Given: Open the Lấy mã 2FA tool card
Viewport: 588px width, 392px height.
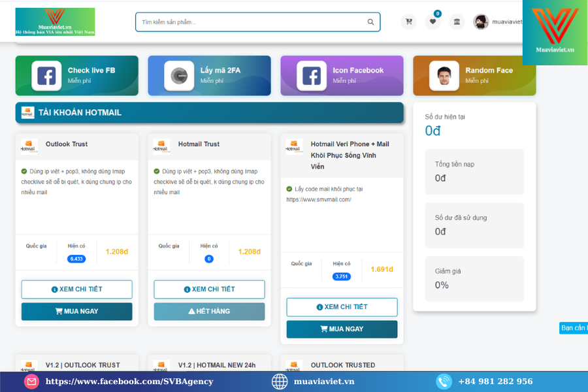Looking at the screenshot, I should point(209,76).
